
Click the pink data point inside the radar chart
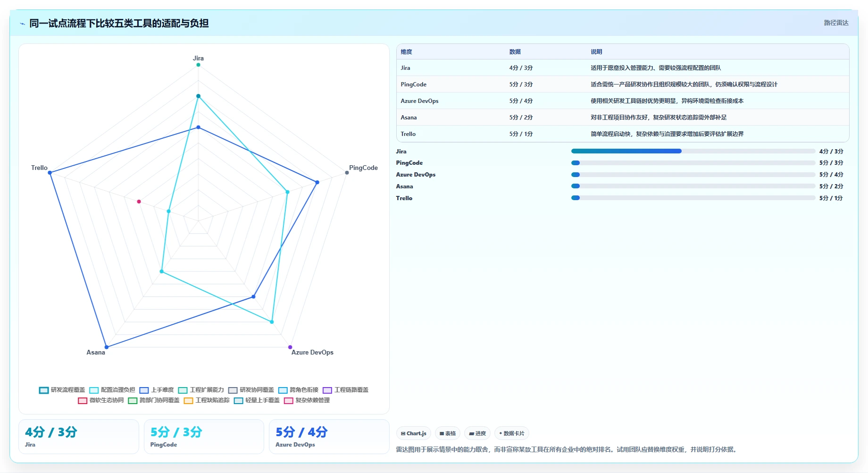point(139,202)
